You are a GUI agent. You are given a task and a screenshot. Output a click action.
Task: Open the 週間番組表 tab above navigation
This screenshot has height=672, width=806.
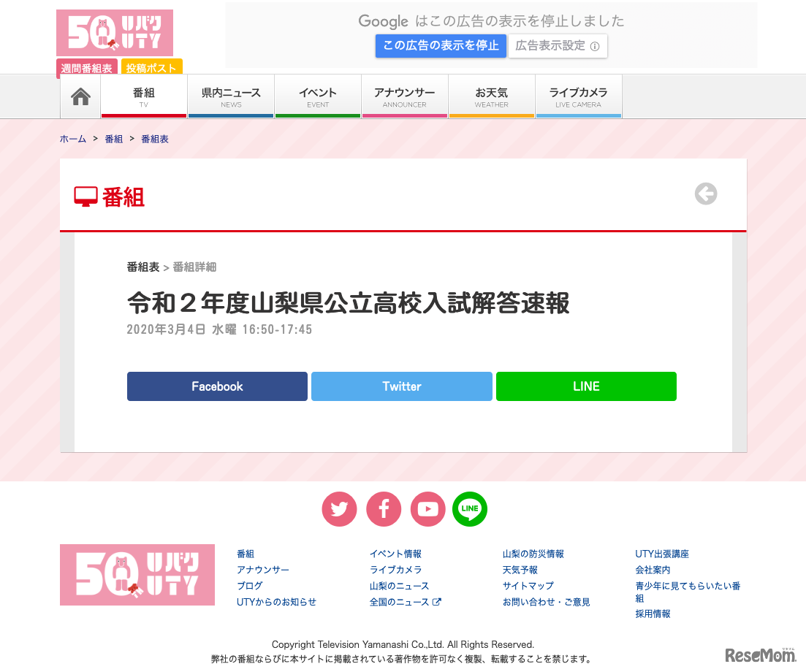[x=86, y=68]
